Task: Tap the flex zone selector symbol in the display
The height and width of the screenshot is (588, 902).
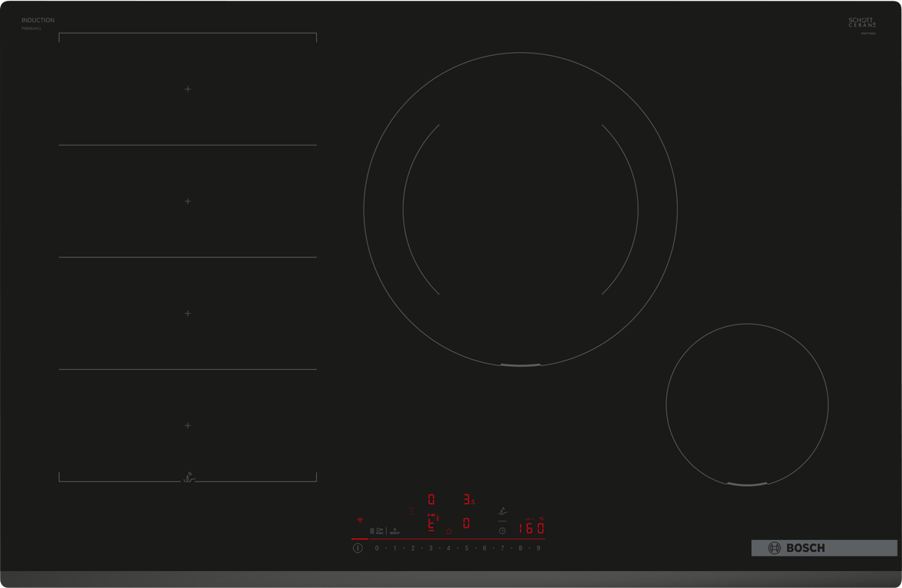Action: (411, 511)
